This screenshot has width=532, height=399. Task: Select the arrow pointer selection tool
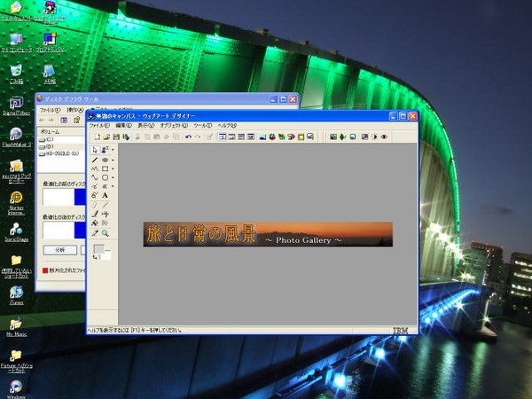95,150
